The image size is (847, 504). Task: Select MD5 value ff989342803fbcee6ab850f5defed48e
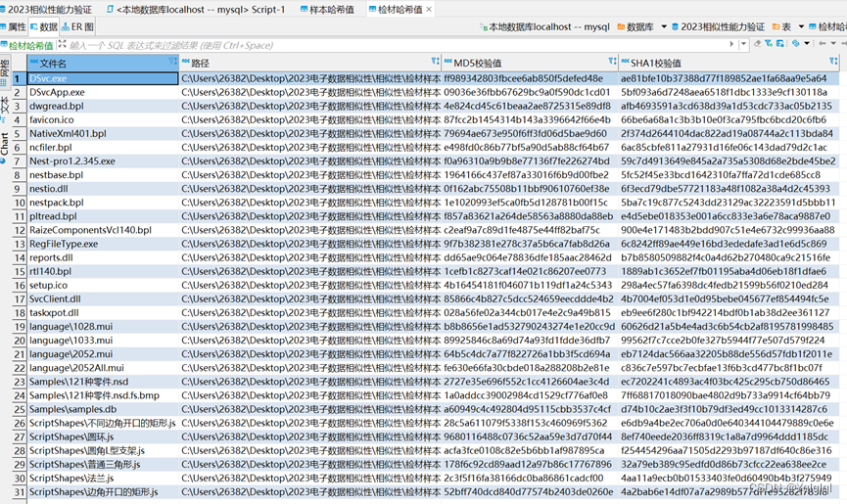click(x=530, y=79)
